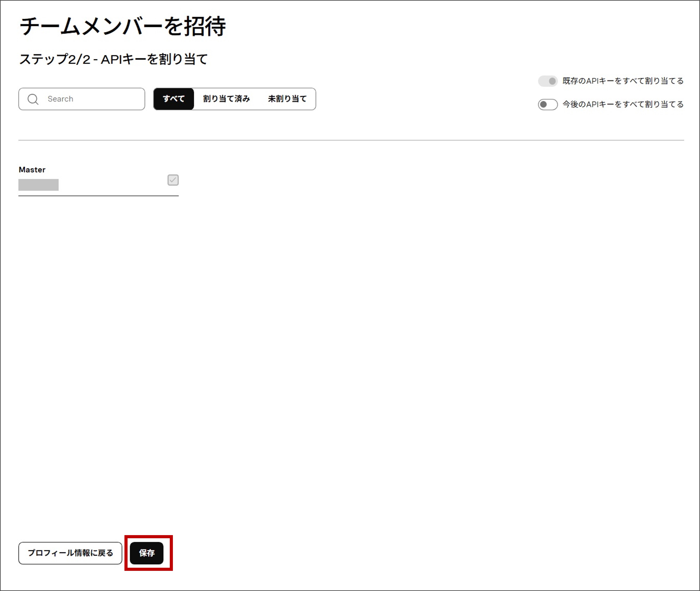This screenshot has width=700, height=591.
Task: Click the ステップ2/2 - APIキーを割り当て heading
Action: point(113,59)
